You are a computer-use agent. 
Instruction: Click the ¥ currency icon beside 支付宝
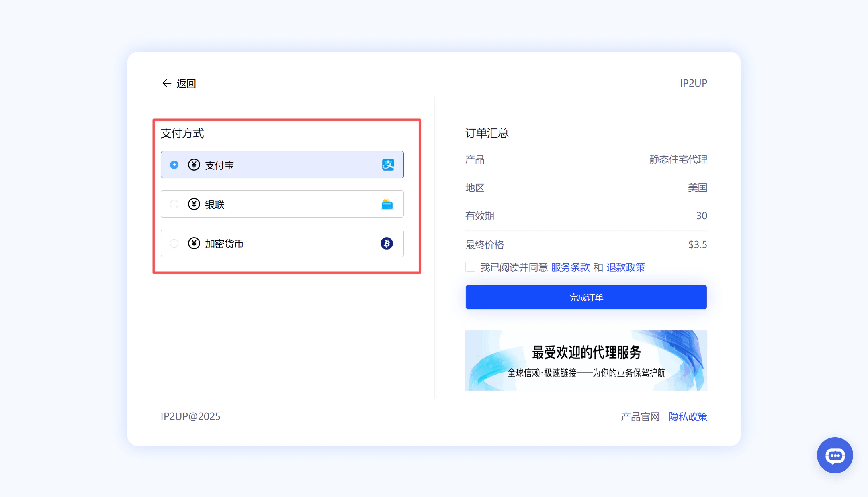[194, 165]
